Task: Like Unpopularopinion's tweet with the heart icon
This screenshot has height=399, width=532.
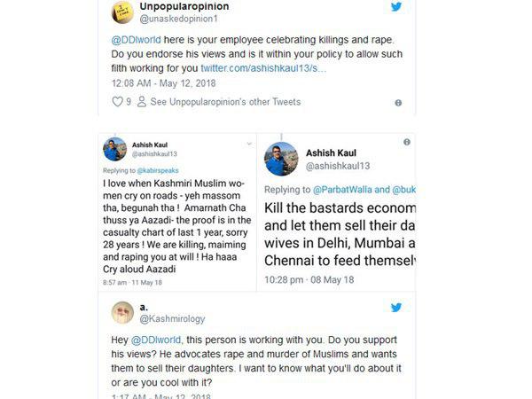Action: pyautogui.click(x=117, y=102)
